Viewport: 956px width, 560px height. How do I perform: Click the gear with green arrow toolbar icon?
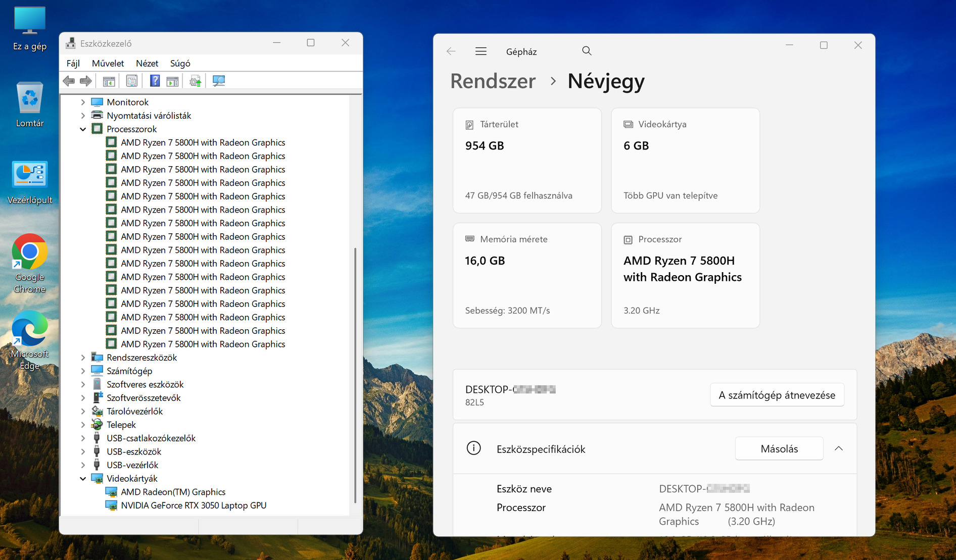(195, 81)
